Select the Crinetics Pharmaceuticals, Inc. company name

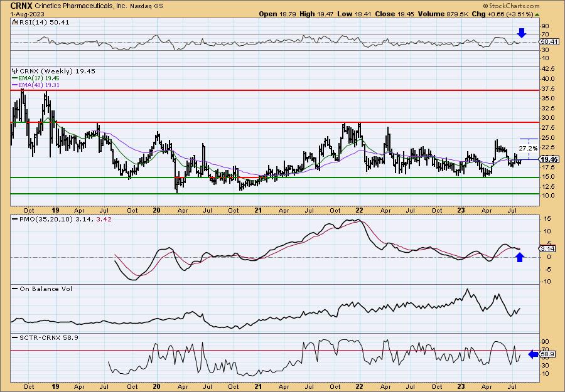pyautogui.click(x=81, y=6)
